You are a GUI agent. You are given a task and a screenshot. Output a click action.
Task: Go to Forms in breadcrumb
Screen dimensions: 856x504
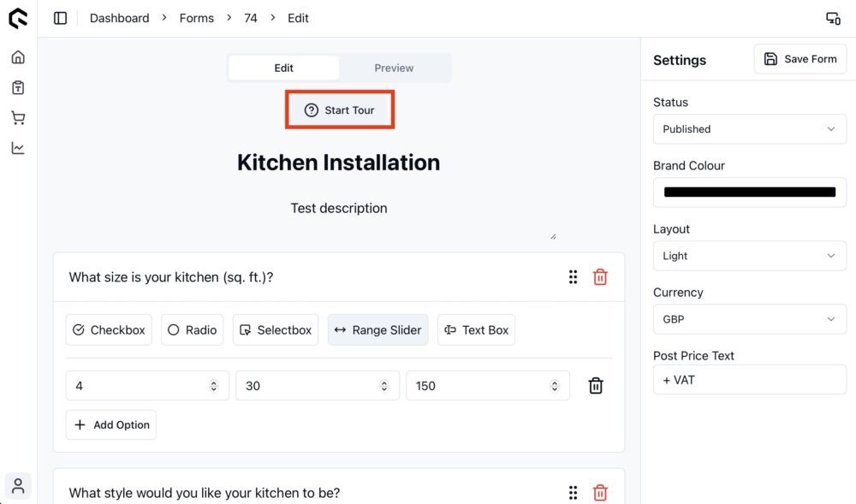[197, 18]
